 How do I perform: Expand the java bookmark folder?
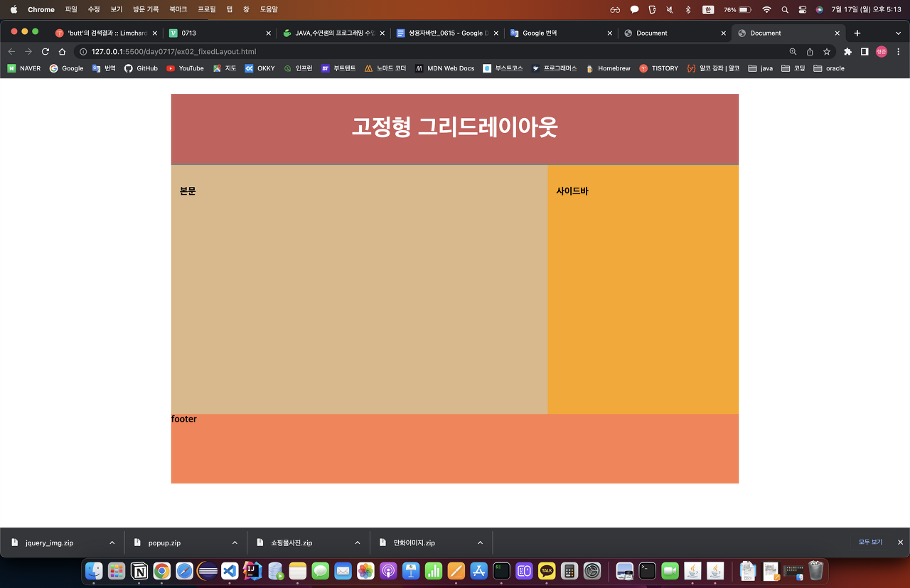click(760, 68)
